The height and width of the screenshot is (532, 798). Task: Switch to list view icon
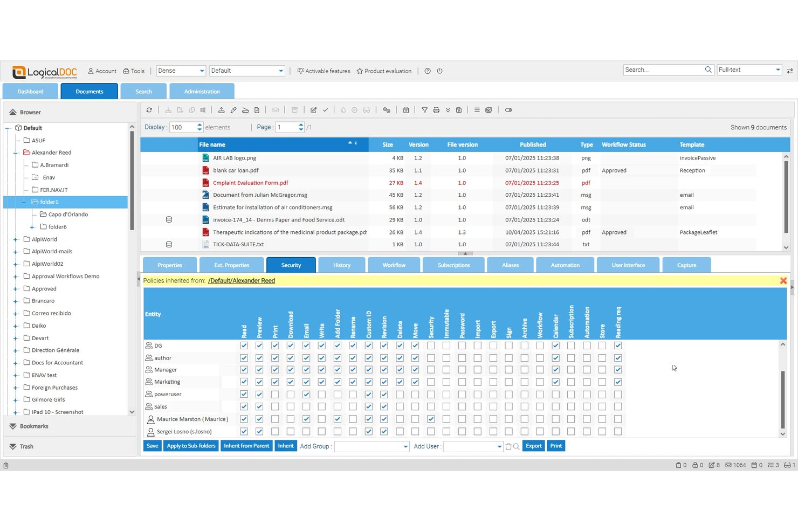pos(477,110)
